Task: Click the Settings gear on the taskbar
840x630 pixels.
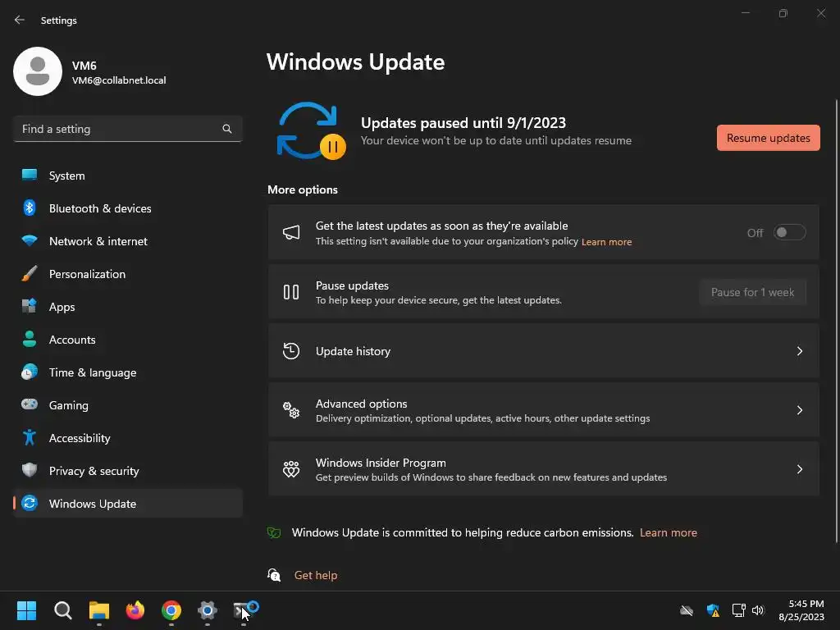Action: (x=208, y=610)
